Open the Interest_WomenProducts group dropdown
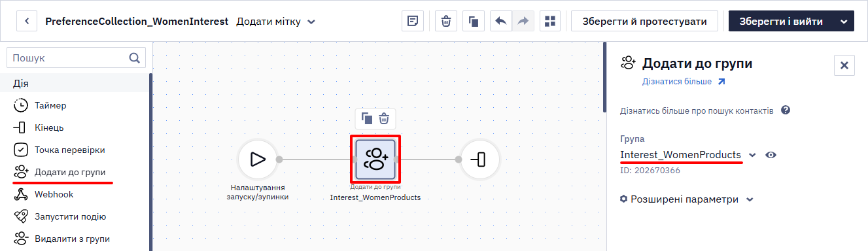The image size is (868, 251). click(x=752, y=155)
